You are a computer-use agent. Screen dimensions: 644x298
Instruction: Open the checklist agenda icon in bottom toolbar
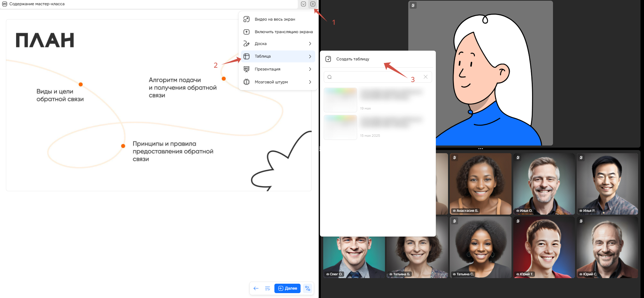tap(267, 288)
